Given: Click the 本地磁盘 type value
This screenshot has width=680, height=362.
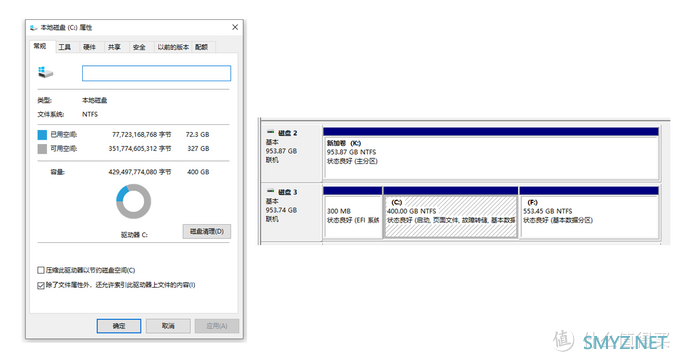Looking at the screenshot, I should [95, 101].
